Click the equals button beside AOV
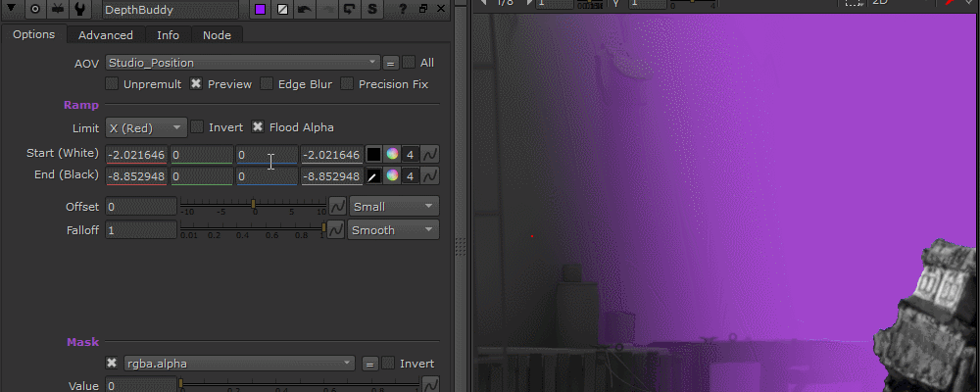 coord(391,63)
